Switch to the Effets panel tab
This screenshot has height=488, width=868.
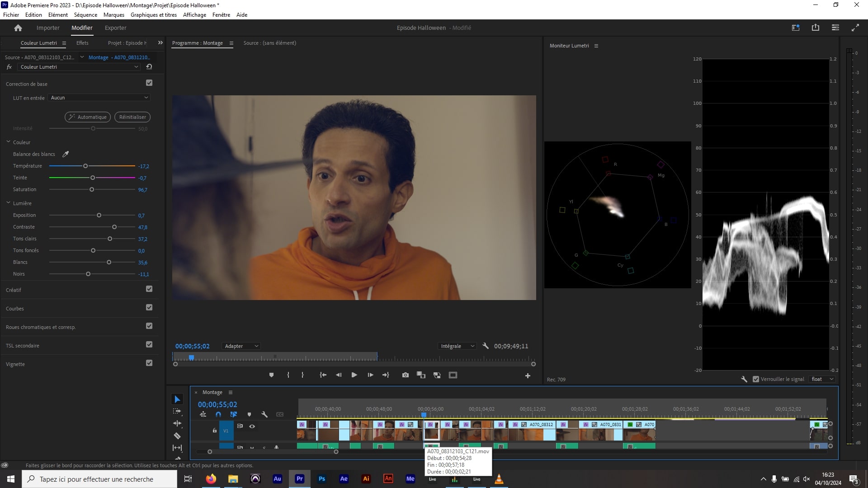(82, 43)
